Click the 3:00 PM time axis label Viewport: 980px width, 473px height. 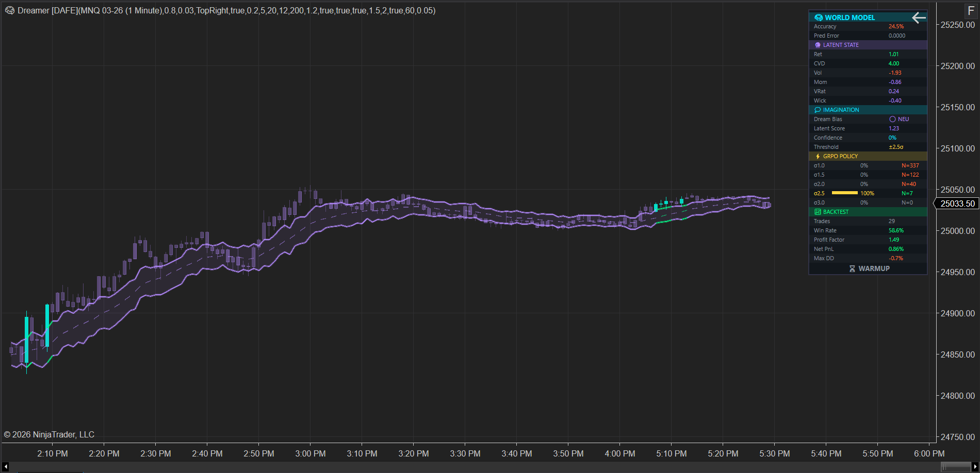pyautogui.click(x=311, y=453)
